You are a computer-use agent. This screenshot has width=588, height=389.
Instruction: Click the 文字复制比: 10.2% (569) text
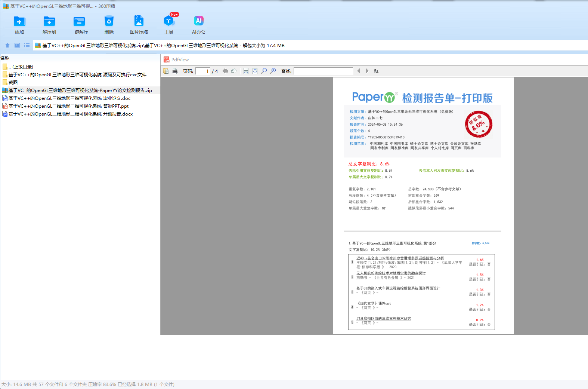(370, 249)
